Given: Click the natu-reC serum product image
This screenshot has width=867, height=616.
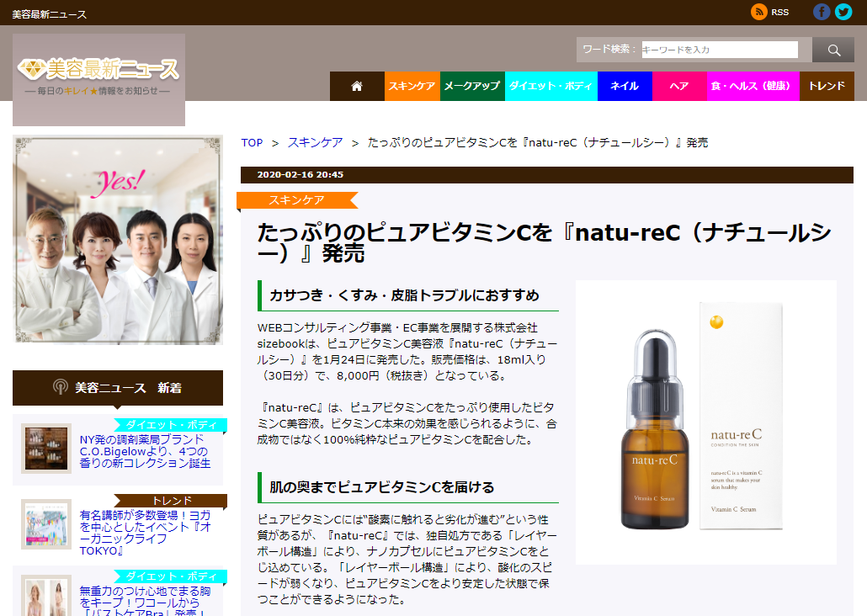Looking at the screenshot, I should pyautogui.click(x=705, y=422).
